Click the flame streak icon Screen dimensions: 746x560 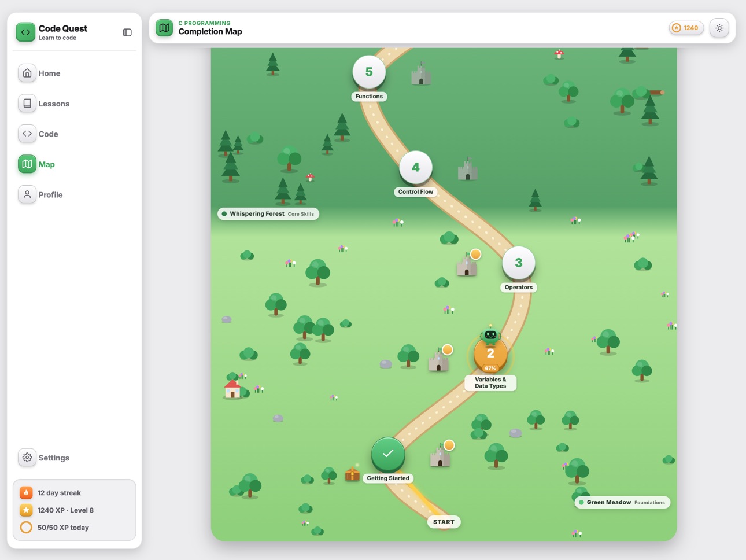click(x=26, y=493)
